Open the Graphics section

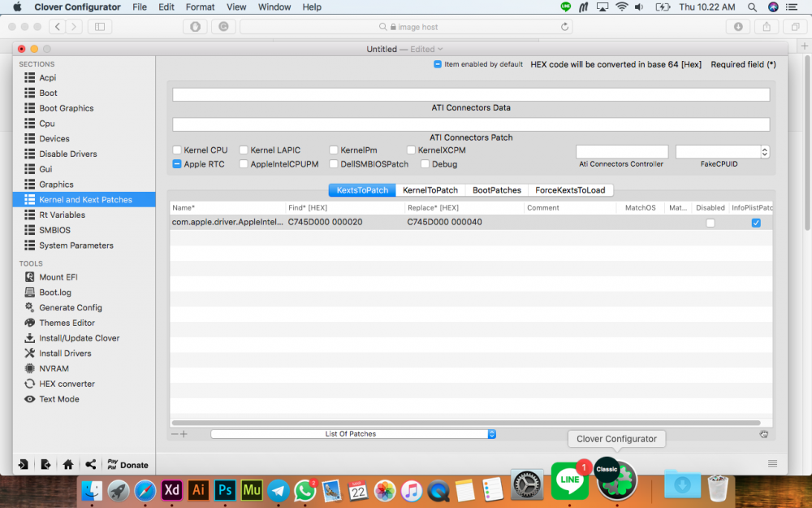click(x=56, y=184)
